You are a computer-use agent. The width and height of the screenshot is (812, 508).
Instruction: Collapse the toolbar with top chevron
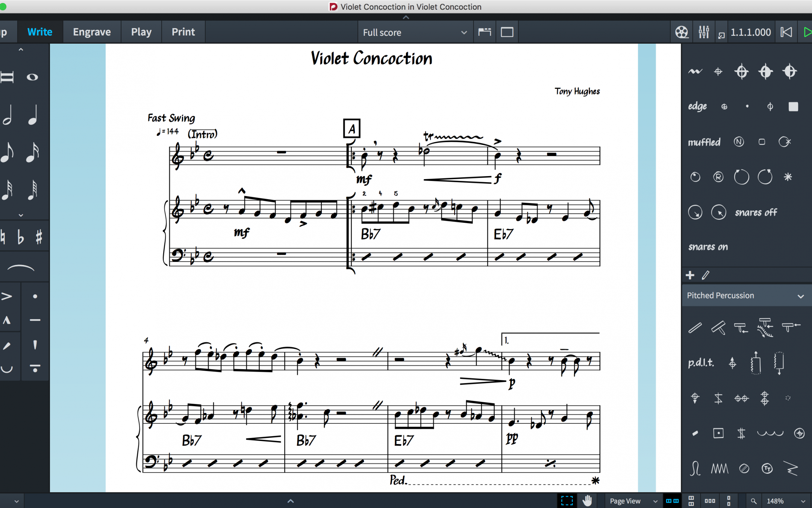[406, 17]
